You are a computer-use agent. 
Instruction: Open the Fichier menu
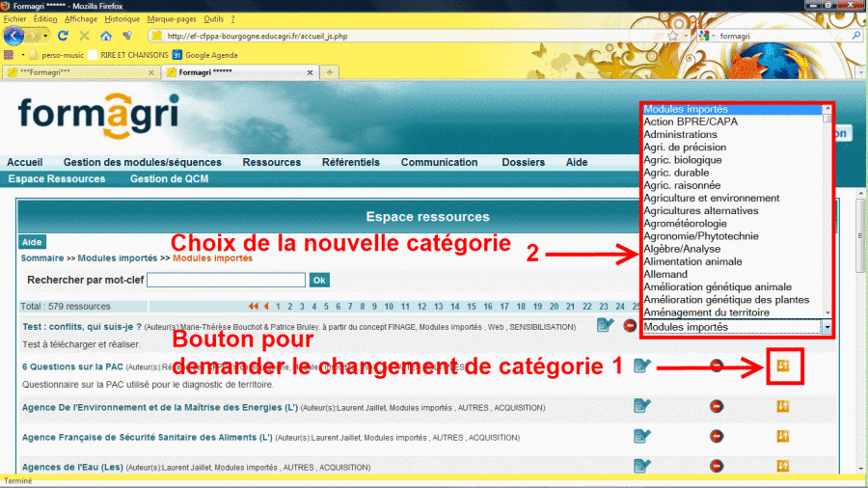(x=14, y=19)
